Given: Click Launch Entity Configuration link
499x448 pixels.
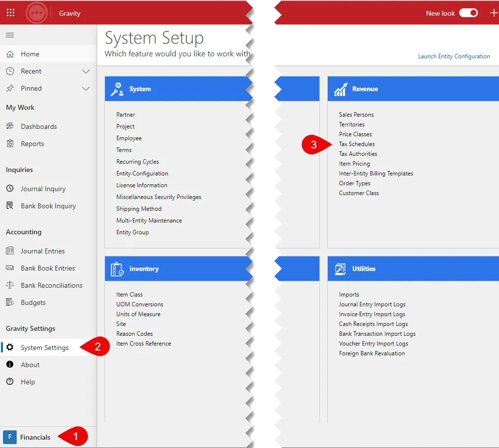Looking at the screenshot, I should coord(454,56).
